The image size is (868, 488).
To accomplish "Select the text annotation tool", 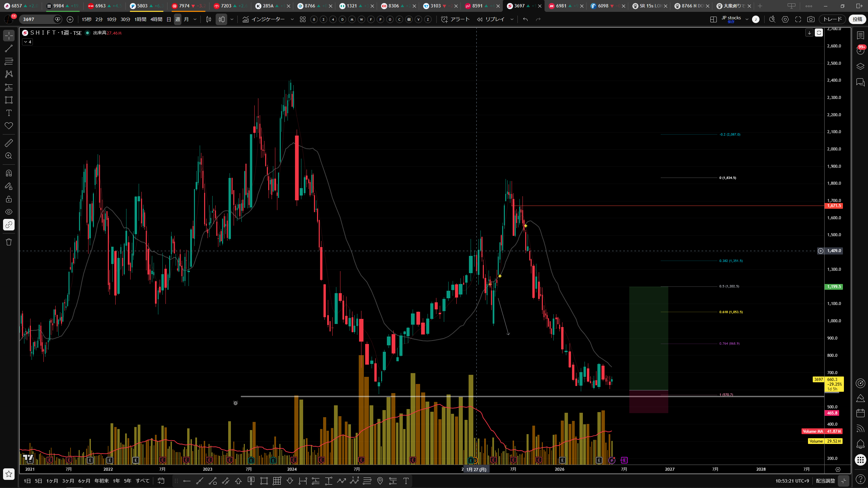I will 9,113.
